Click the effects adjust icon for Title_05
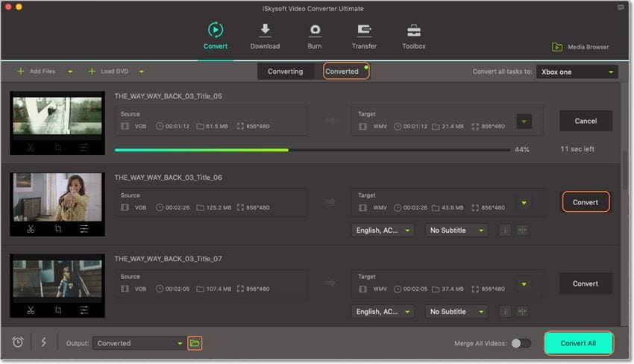Viewport: 634px width, 364px height. pos(84,148)
